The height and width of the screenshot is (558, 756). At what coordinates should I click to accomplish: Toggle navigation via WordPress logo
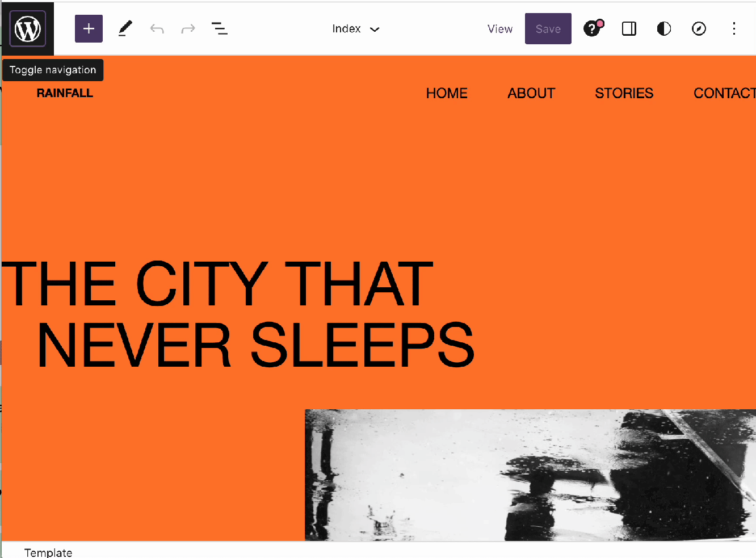click(x=27, y=28)
